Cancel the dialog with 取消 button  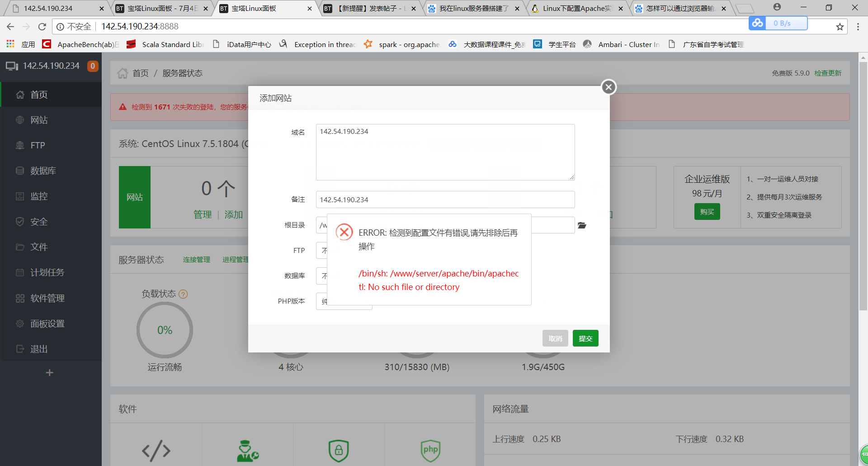coord(555,338)
